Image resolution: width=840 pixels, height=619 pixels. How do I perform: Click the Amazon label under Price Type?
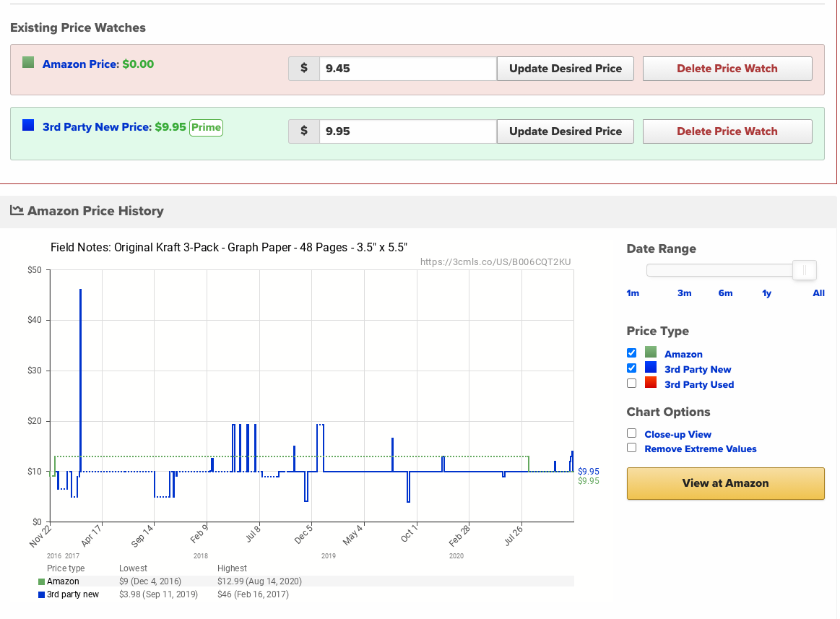[683, 354]
